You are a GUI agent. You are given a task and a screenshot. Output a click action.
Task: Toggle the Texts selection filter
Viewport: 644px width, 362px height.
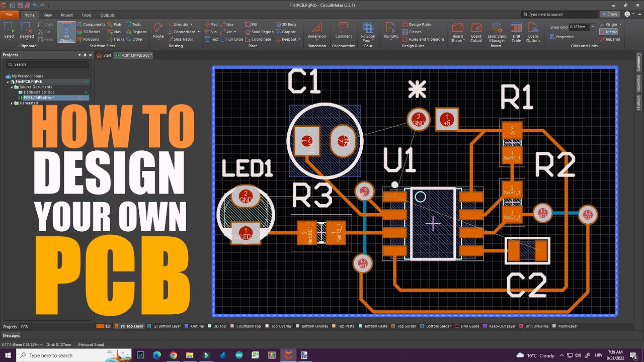[x=133, y=24]
